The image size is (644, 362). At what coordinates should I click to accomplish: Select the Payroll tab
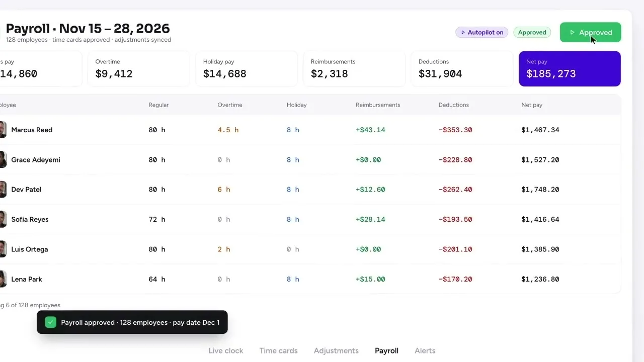pyautogui.click(x=386, y=350)
